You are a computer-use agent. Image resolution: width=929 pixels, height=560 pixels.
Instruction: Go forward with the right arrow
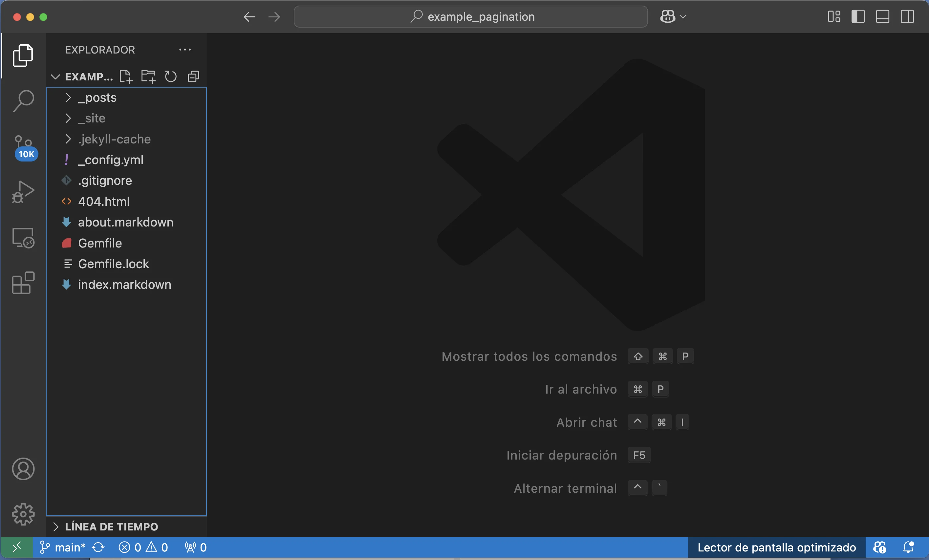tap(274, 17)
